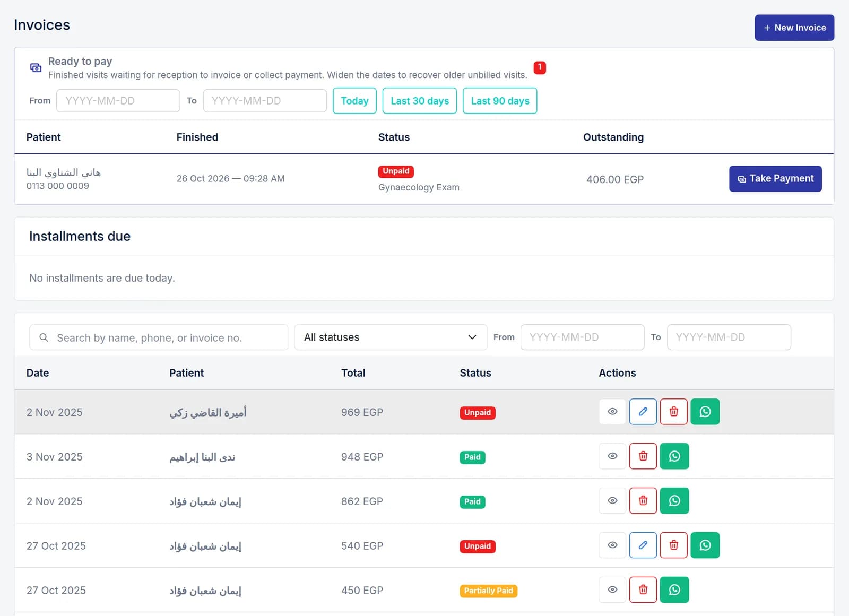Screen dimensions: 849x616
Task: Click the New Invoice button
Action: click(794, 28)
